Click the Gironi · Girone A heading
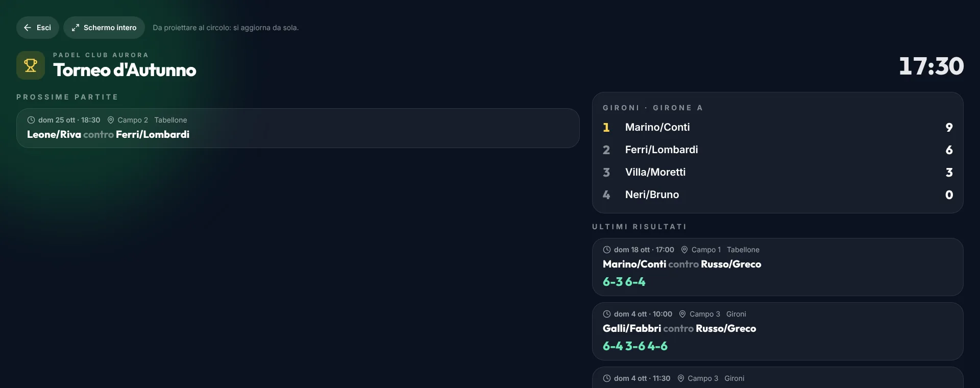The image size is (980, 388). coord(653,108)
